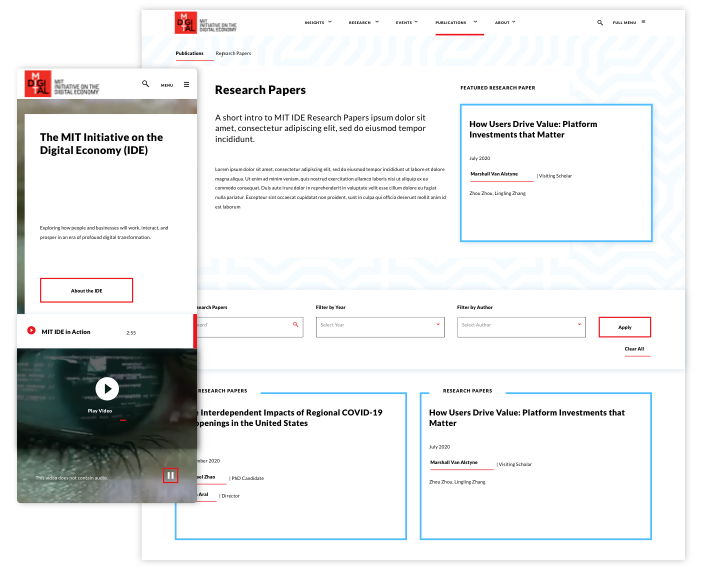Click the Play Video label
This screenshot has width=702, height=570.
[x=100, y=411]
